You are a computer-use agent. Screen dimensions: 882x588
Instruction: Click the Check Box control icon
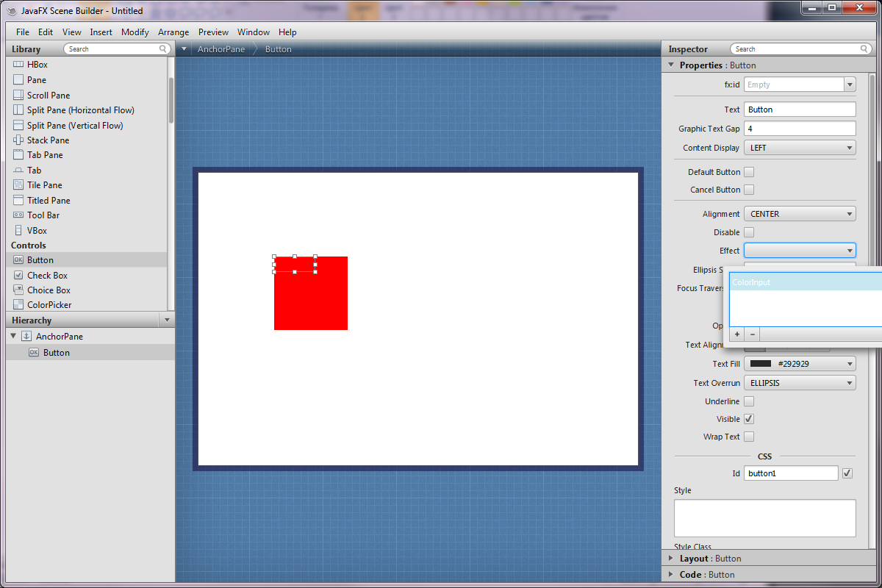[x=18, y=275]
